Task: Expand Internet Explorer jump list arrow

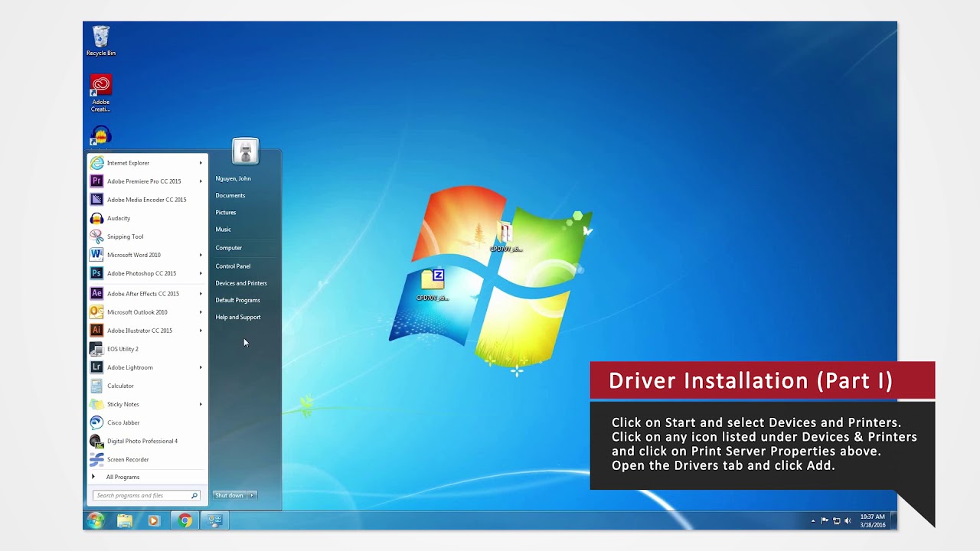Action: pos(201,163)
